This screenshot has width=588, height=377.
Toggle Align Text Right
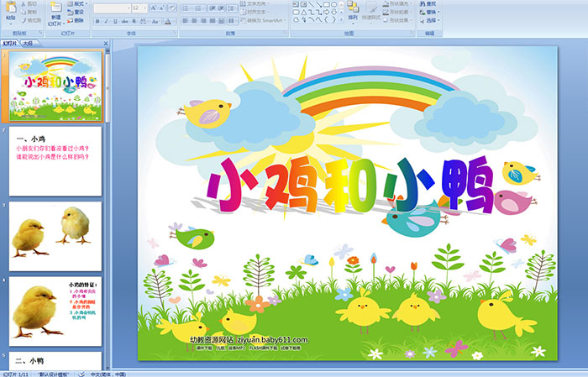(x=203, y=21)
